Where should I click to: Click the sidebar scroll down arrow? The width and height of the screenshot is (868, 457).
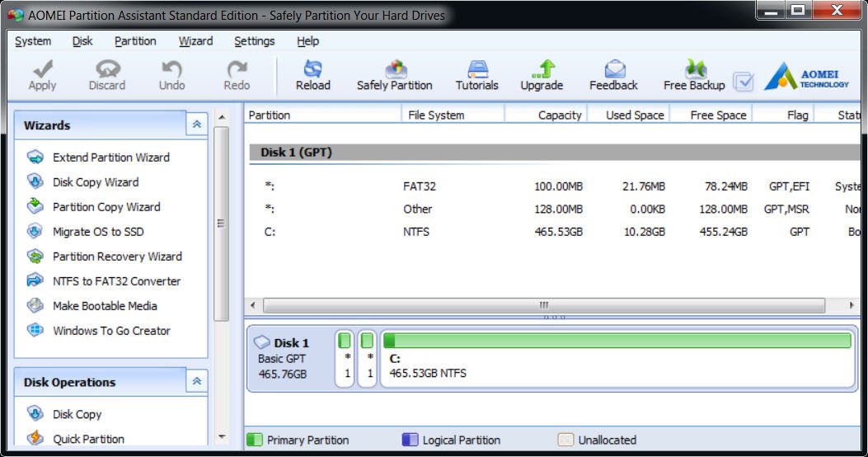222,437
